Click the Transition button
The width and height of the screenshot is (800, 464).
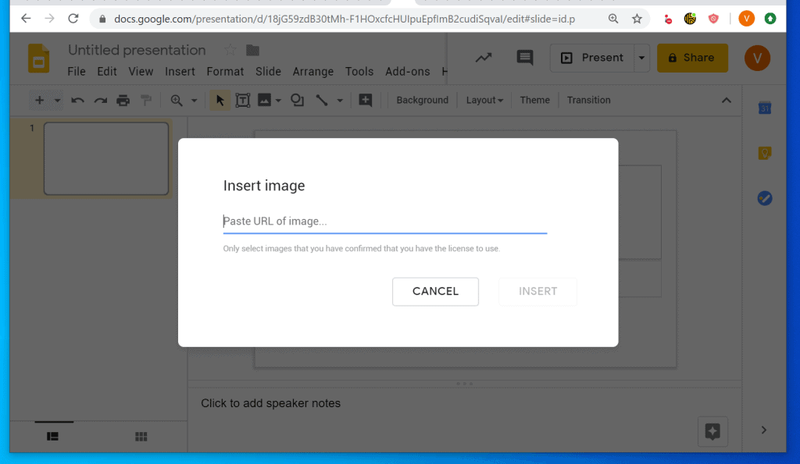(589, 100)
